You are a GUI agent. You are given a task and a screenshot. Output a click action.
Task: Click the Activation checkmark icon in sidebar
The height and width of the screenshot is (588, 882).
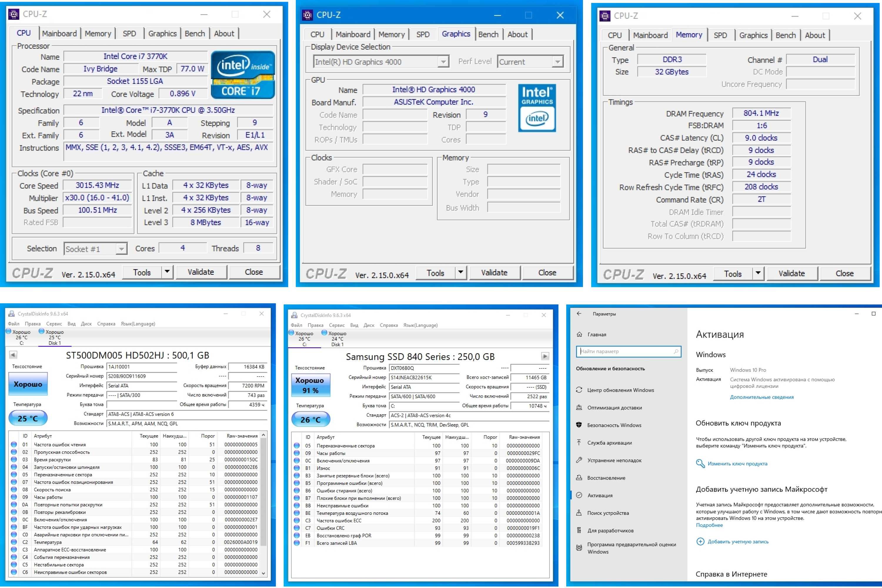tap(579, 495)
